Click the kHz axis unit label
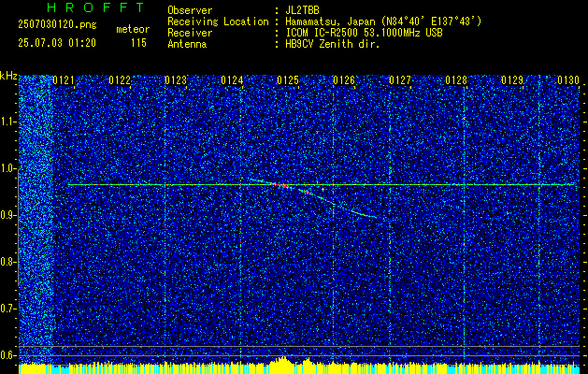 pyautogui.click(x=8, y=76)
